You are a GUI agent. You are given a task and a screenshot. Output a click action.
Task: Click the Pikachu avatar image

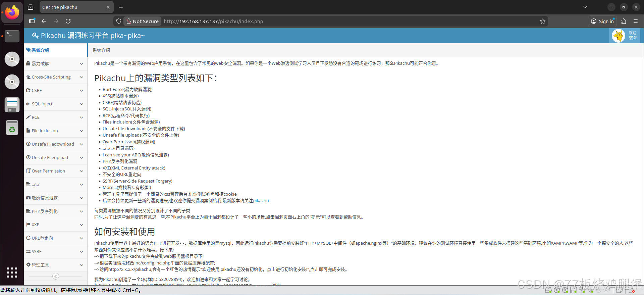coord(619,36)
